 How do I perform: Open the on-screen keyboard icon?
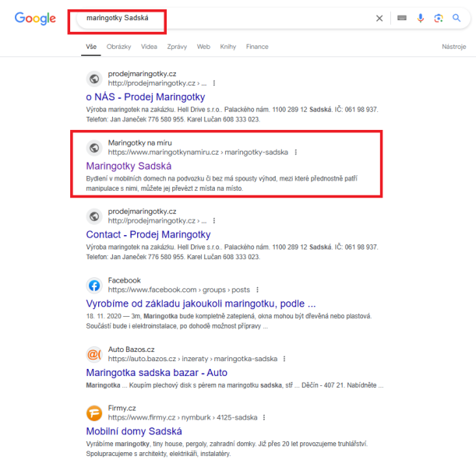[x=402, y=18]
